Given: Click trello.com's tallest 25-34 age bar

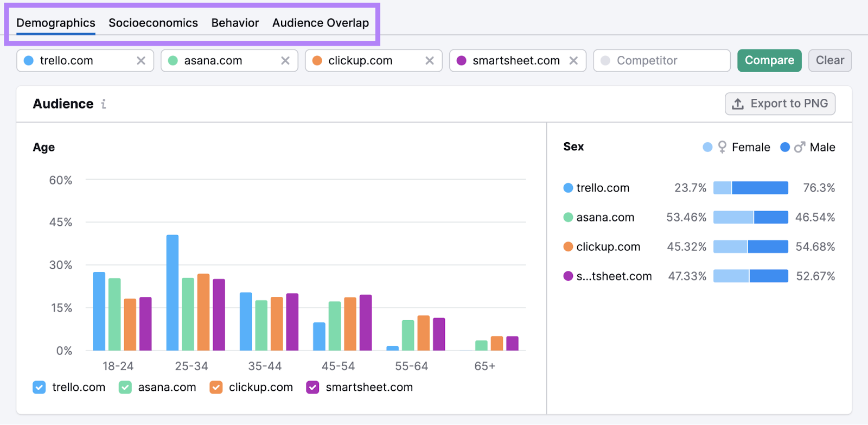Looking at the screenshot, I should point(173,293).
